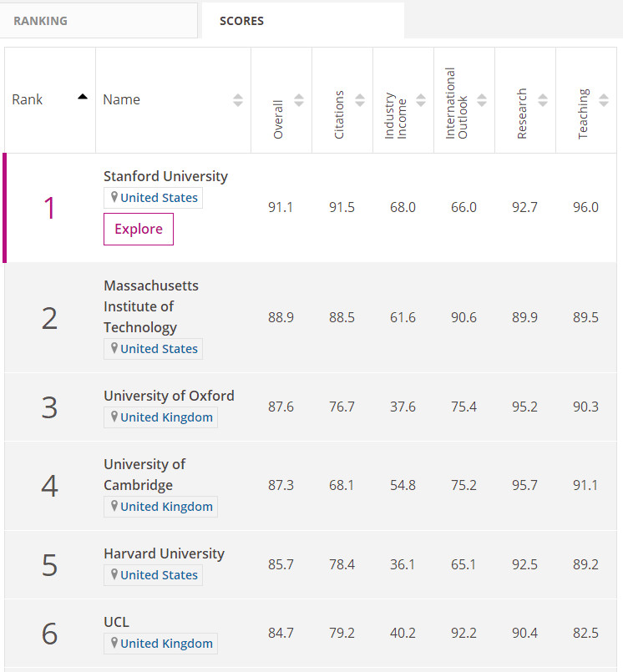The image size is (623, 672).
Task: Open University of Cambridge page
Action: (144, 474)
